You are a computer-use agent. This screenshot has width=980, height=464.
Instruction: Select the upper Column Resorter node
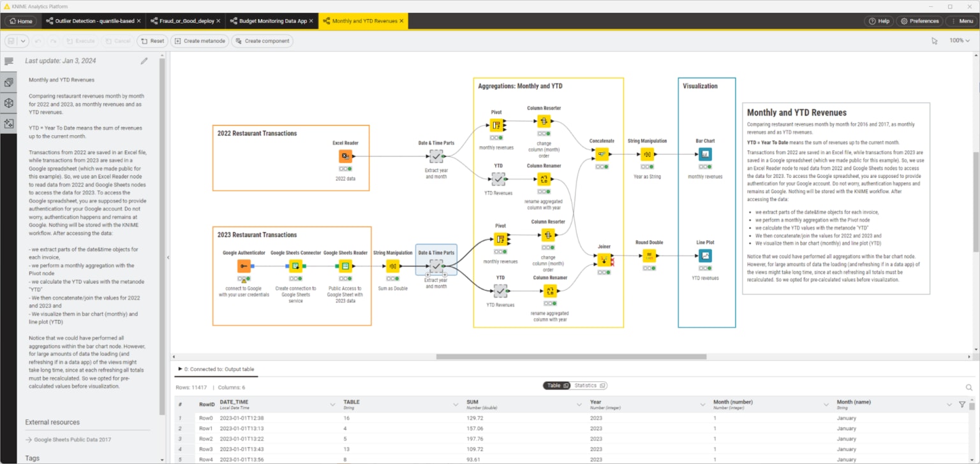pyautogui.click(x=544, y=121)
